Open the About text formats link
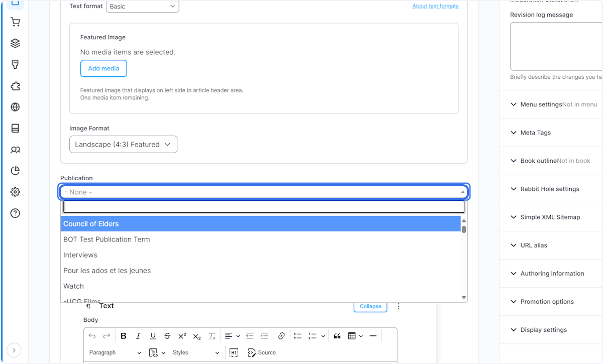 [x=435, y=6]
